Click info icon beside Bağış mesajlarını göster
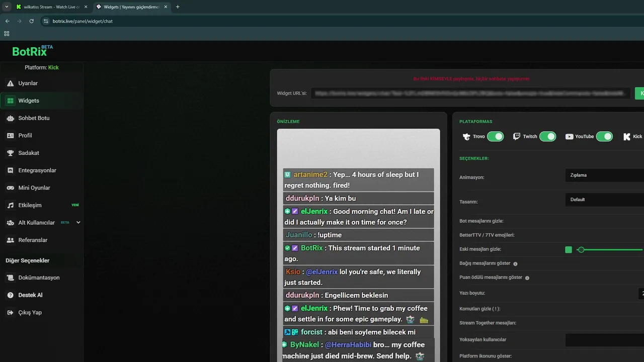 [x=515, y=263]
